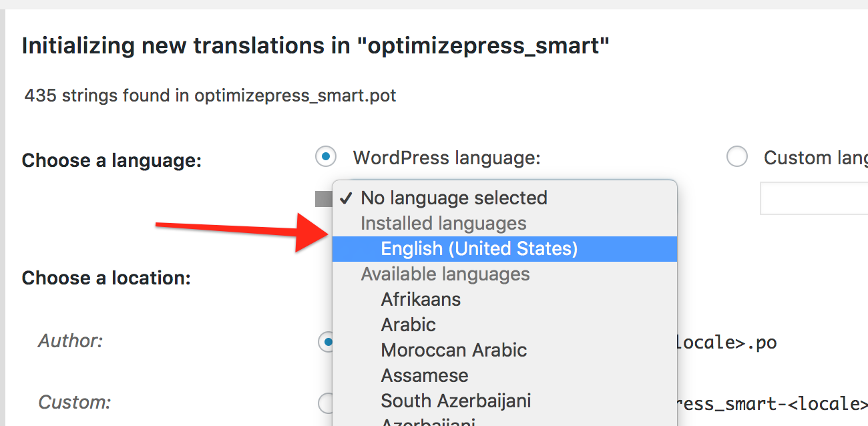Click the optimizepress_smart.pot filename text
Viewport: 868px width, 426px height.
click(294, 95)
